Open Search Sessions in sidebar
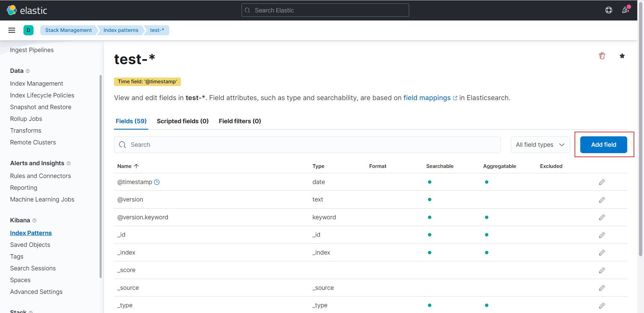The width and height of the screenshot is (644, 313). 33,268
